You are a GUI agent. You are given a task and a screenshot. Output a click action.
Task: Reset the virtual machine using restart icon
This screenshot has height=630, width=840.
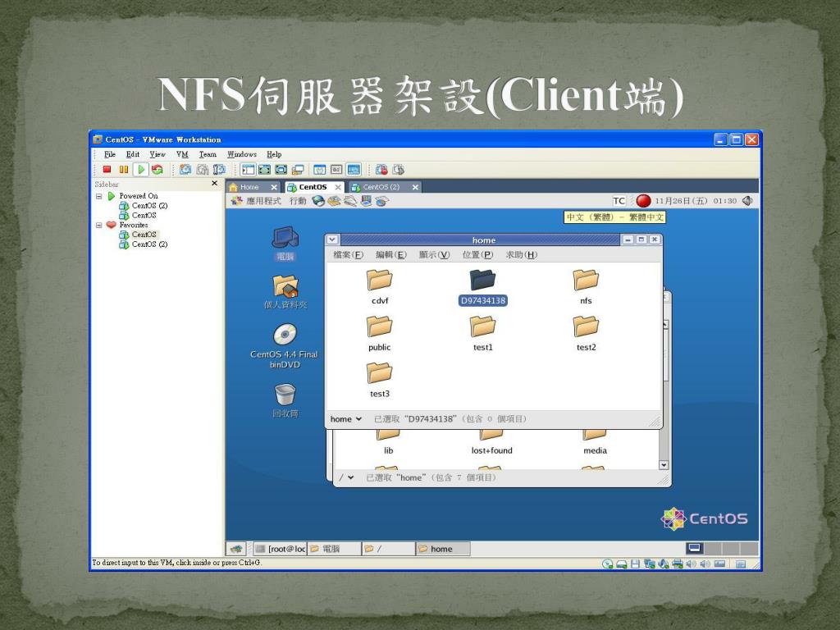(157, 169)
